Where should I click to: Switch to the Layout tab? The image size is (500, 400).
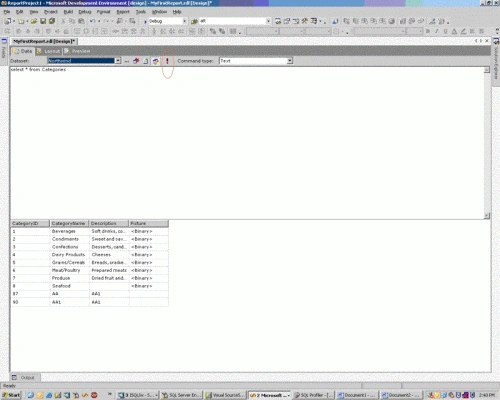click(49, 51)
